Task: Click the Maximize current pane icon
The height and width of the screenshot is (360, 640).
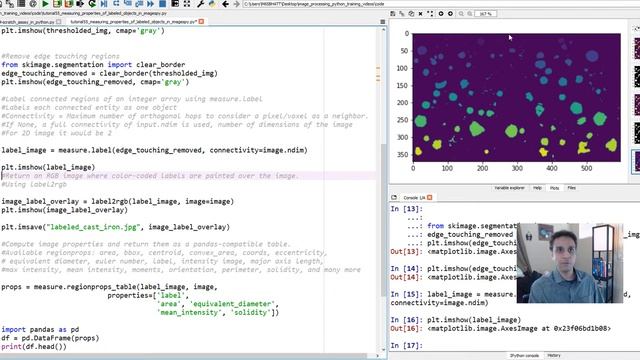Action: 175,4
